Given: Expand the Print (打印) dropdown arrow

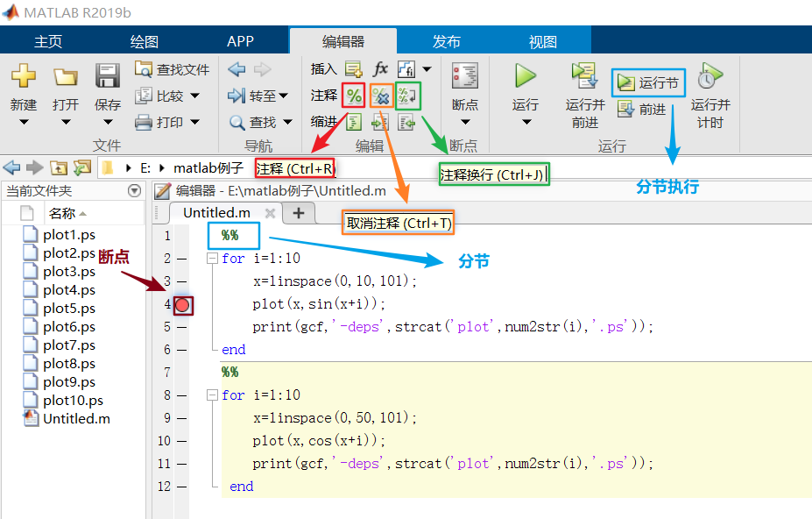Looking at the screenshot, I should [x=194, y=123].
